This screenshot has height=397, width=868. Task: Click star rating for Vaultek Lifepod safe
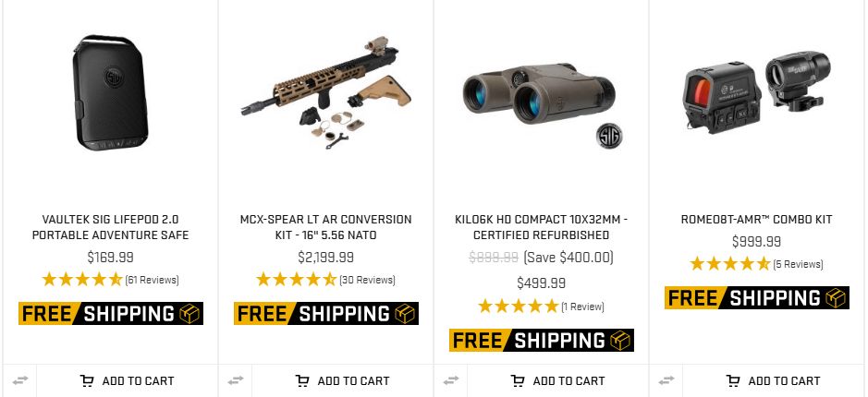(81, 280)
